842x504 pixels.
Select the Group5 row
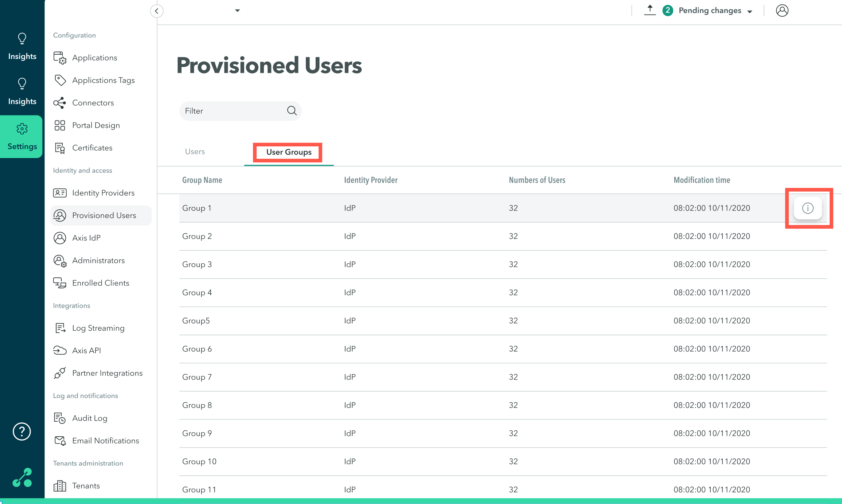pyautogui.click(x=503, y=321)
